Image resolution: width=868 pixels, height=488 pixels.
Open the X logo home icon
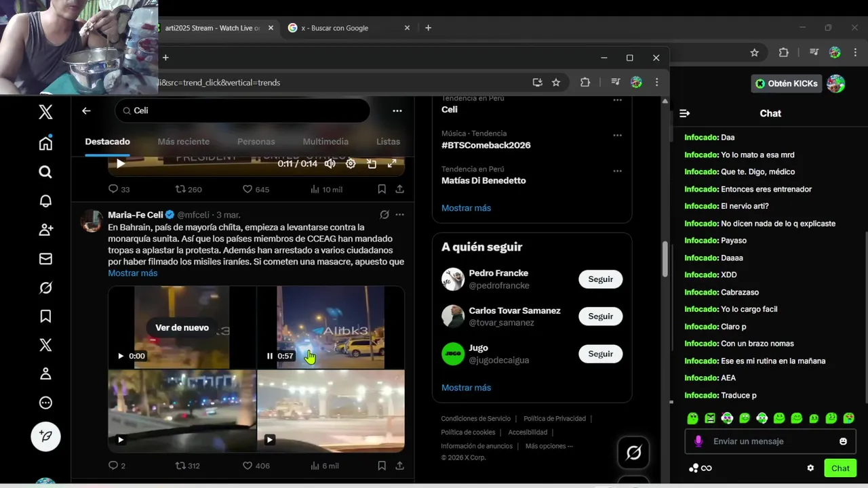pyautogui.click(x=45, y=112)
